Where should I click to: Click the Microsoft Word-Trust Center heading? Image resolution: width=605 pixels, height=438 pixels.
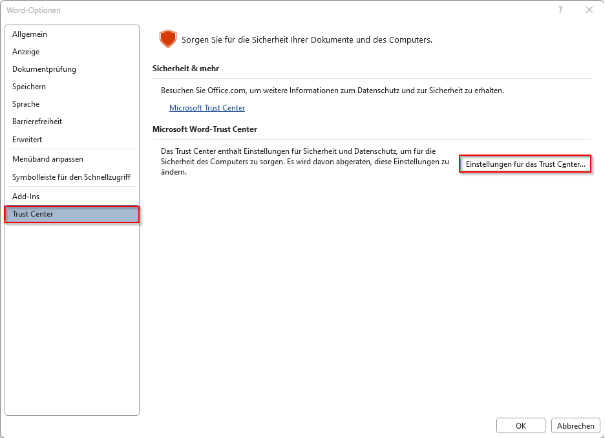tap(205, 129)
